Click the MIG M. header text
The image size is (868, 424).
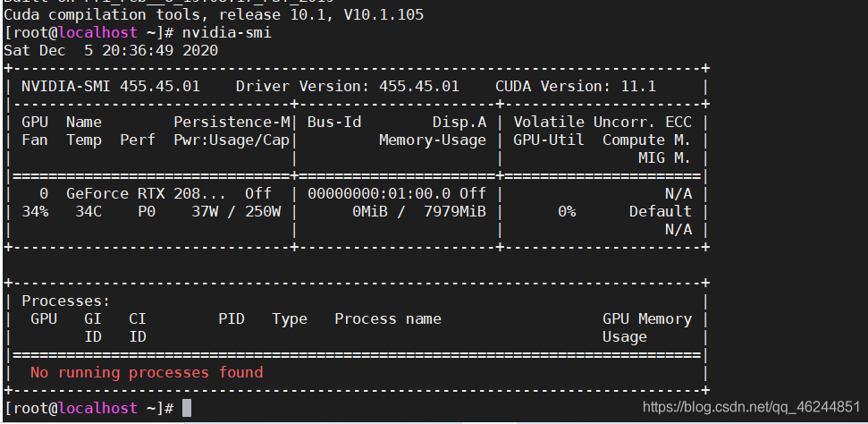pos(665,158)
